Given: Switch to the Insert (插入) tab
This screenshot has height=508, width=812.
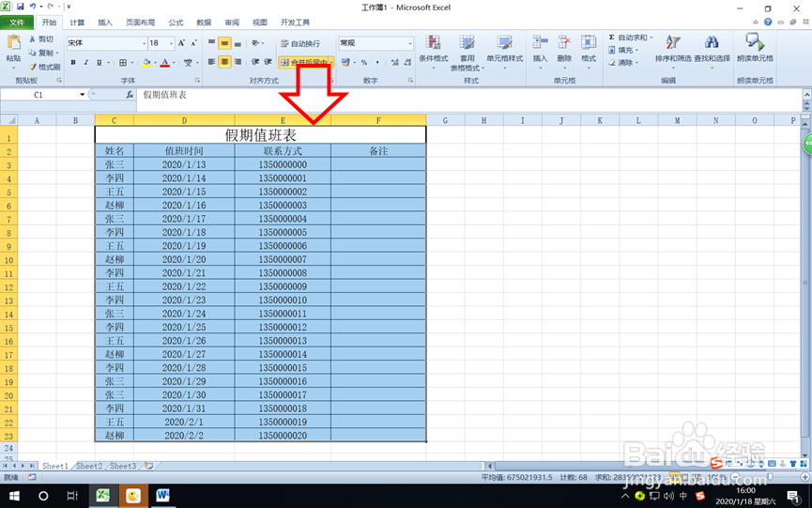Looking at the screenshot, I should 104,23.
